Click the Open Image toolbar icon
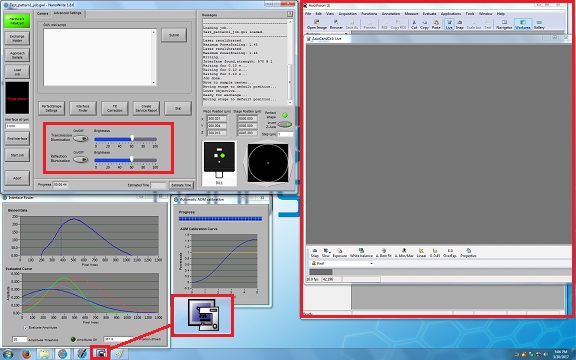The height and width of the screenshot is (360, 576). coord(317,24)
